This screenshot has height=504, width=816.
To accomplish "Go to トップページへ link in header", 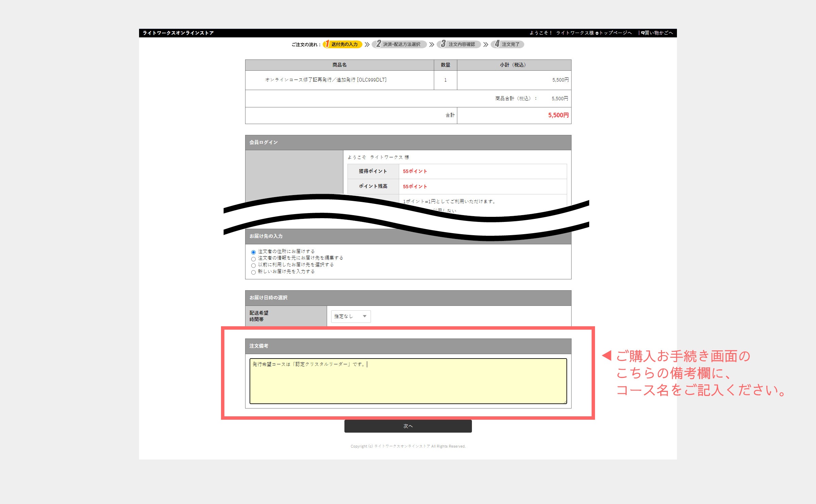I will [615, 33].
